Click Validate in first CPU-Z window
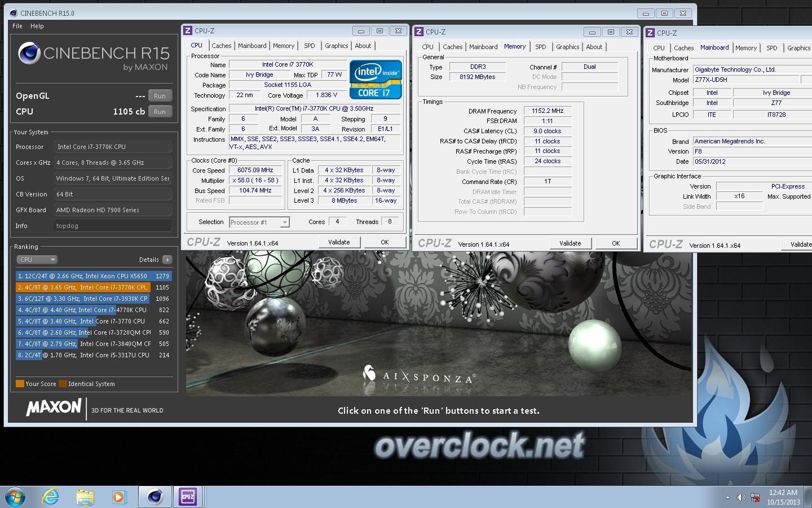Screen dimensions: 812x508 pos(339,242)
